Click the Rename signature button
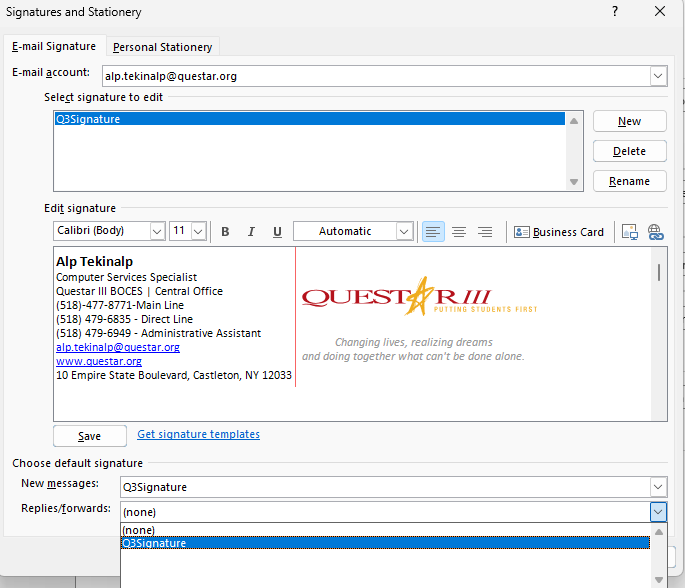The image size is (685, 588). 630,181
